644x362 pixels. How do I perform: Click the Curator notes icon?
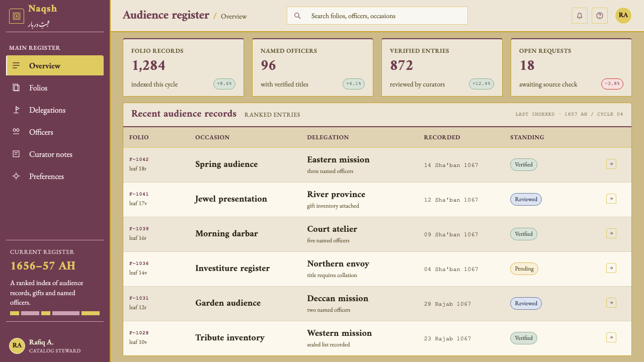click(x=16, y=154)
